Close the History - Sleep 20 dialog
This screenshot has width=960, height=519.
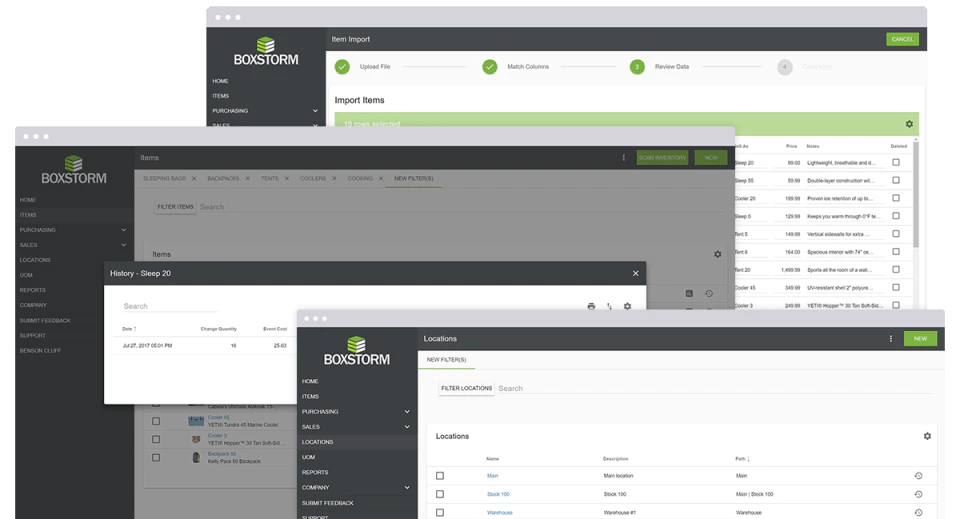click(636, 274)
